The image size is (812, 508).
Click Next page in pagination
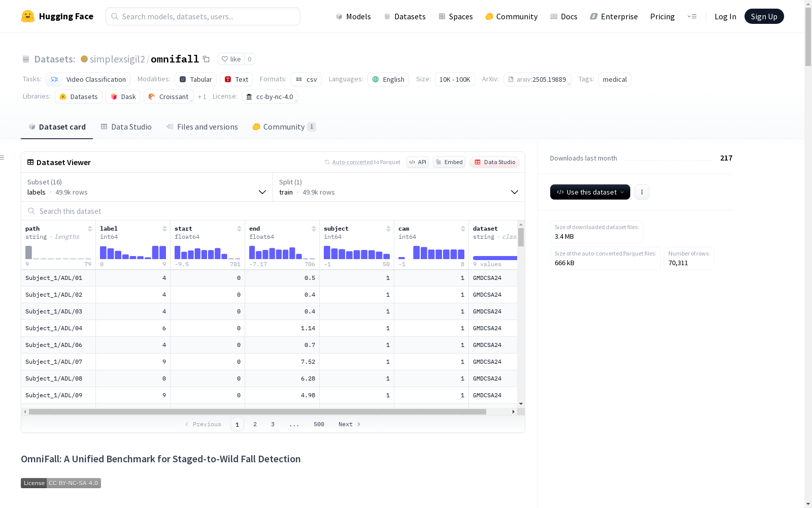(349, 424)
